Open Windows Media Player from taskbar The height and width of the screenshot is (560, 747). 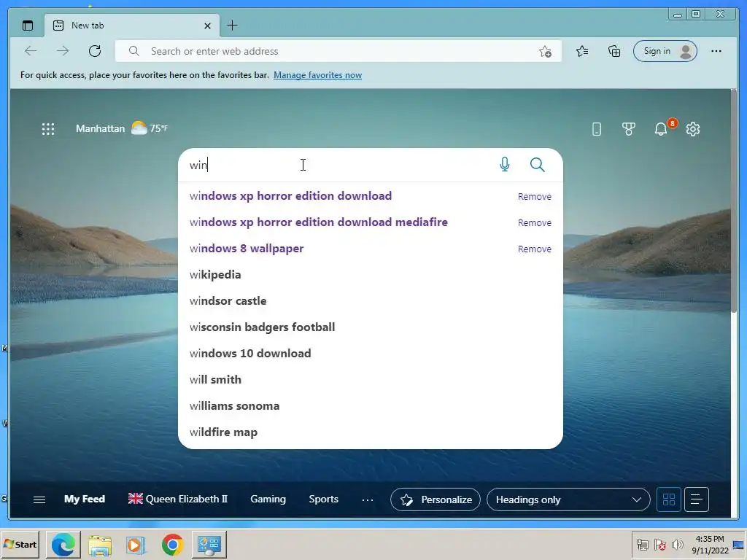click(x=136, y=544)
